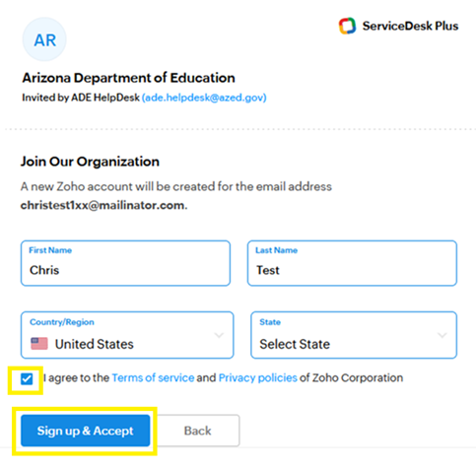The height and width of the screenshot is (471, 476).
Task: Click the ServiceDesk Plus colorful logo icon
Action: pyautogui.click(x=347, y=26)
